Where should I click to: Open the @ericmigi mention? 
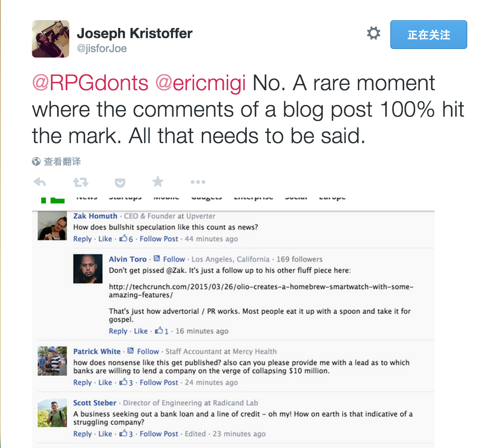click(x=200, y=83)
